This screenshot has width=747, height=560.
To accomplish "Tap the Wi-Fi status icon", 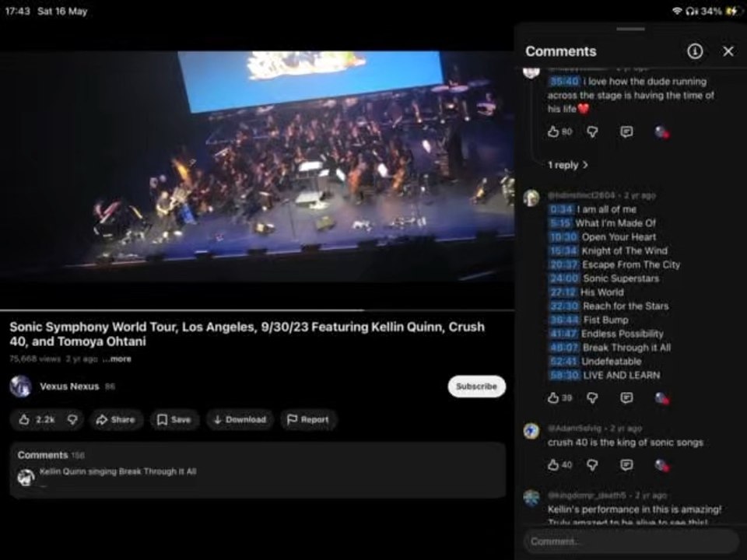I will [x=676, y=11].
